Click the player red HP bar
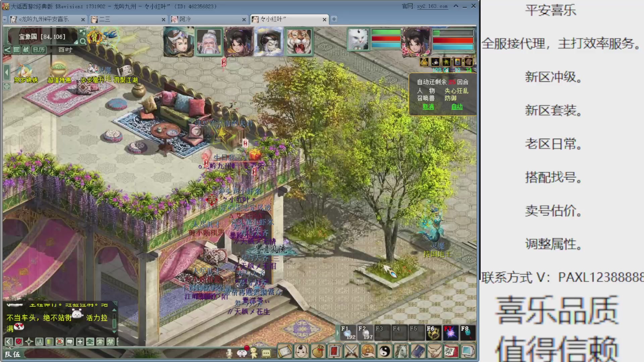The image size is (644, 362). 453,40
